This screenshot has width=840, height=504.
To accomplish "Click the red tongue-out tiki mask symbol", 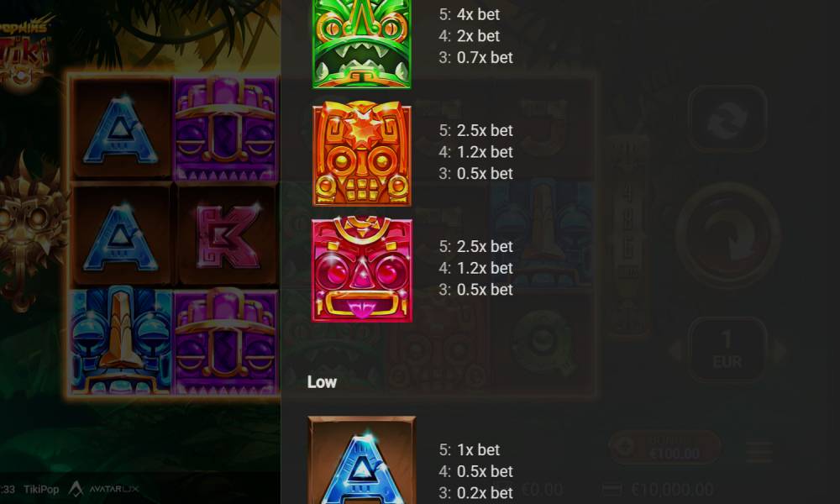I will 362,269.
